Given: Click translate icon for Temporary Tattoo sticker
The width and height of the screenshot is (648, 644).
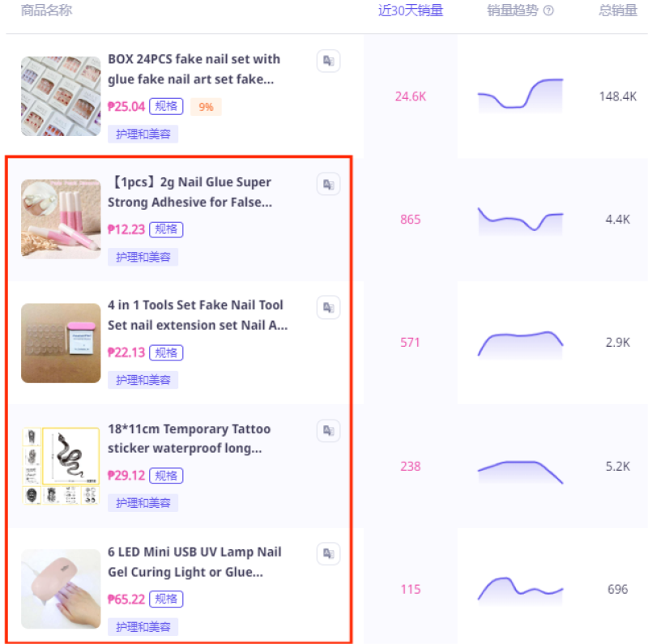Looking at the screenshot, I should [329, 431].
